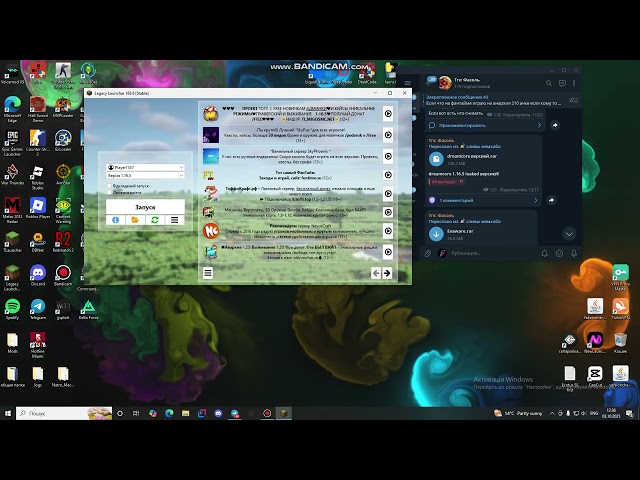Toggle the first checkbox under version selector
Screen dimensions: 640x480
click(x=109, y=186)
